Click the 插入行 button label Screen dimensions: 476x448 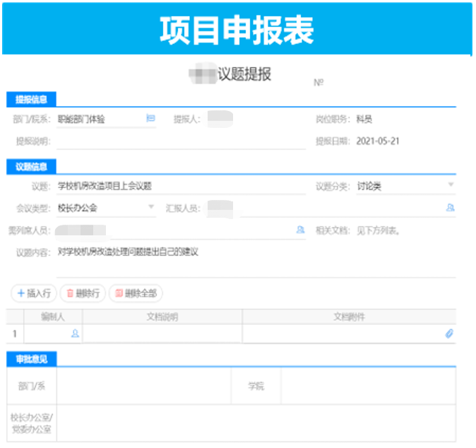39,293
